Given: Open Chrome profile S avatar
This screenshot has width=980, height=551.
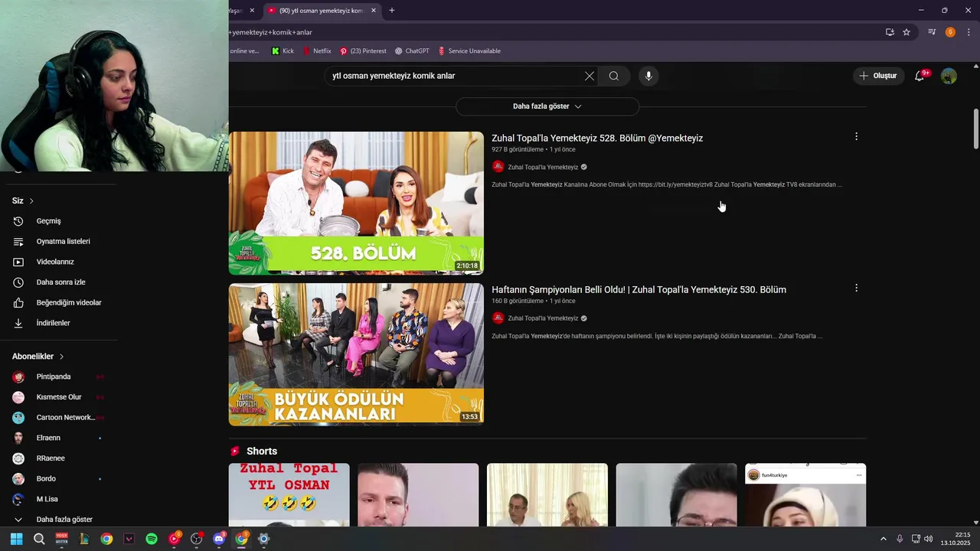Looking at the screenshot, I should click(950, 32).
